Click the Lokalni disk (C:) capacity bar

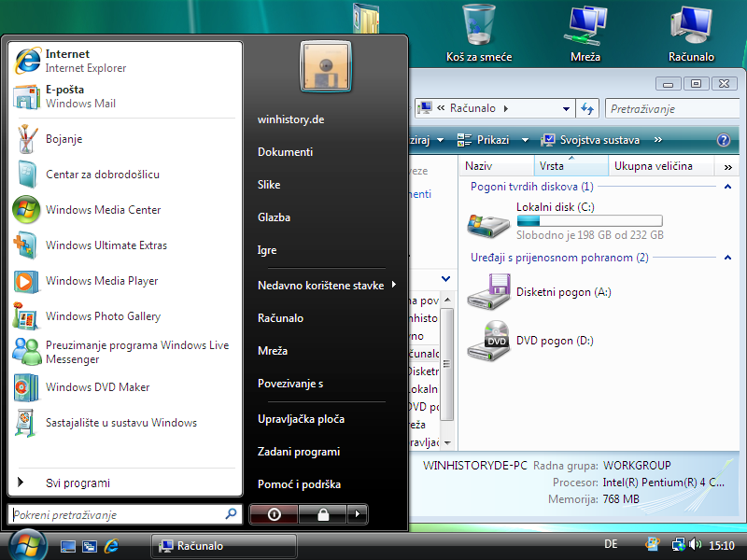[x=590, y=221]
